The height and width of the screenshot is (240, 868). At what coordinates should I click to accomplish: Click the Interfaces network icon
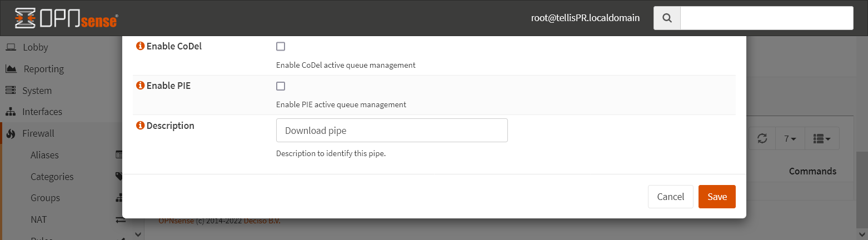[11, 112]
